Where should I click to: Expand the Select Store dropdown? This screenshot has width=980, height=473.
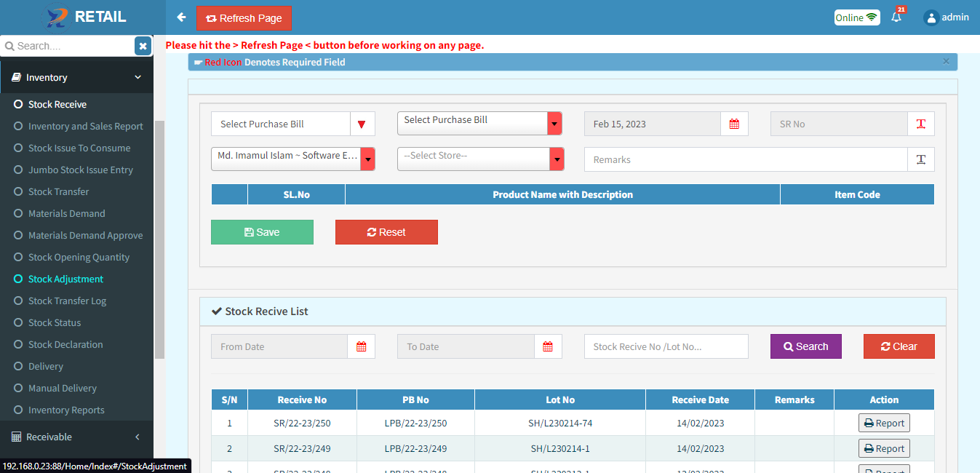click(x=480, y=159)
